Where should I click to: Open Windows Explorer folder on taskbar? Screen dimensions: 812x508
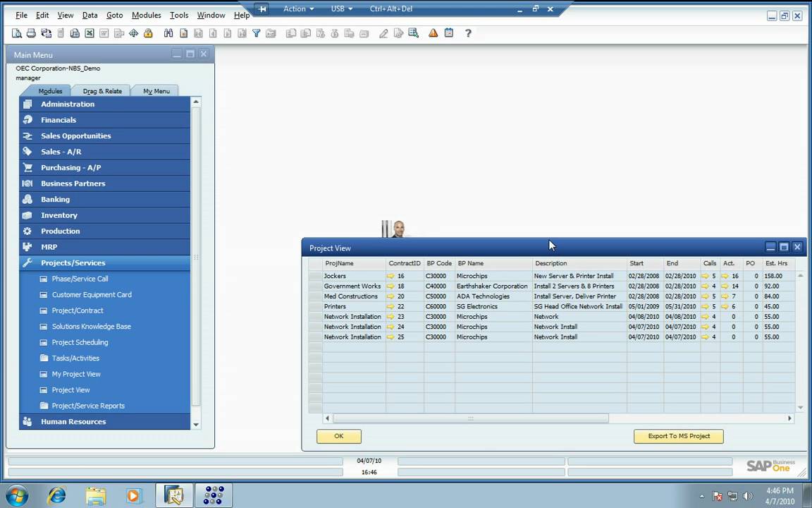tap(96, 495)
